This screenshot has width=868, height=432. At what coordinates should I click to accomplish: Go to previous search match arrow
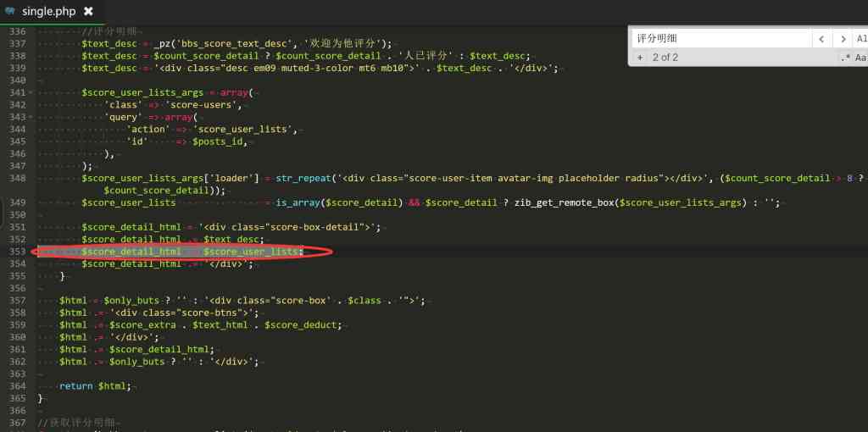[821, 39]
